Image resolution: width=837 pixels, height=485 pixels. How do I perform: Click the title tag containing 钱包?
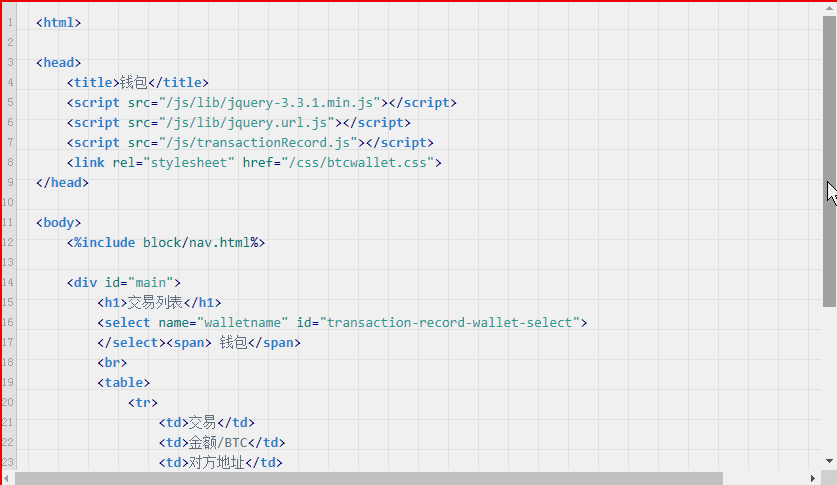pyautogui.click(x=138, y=83)
